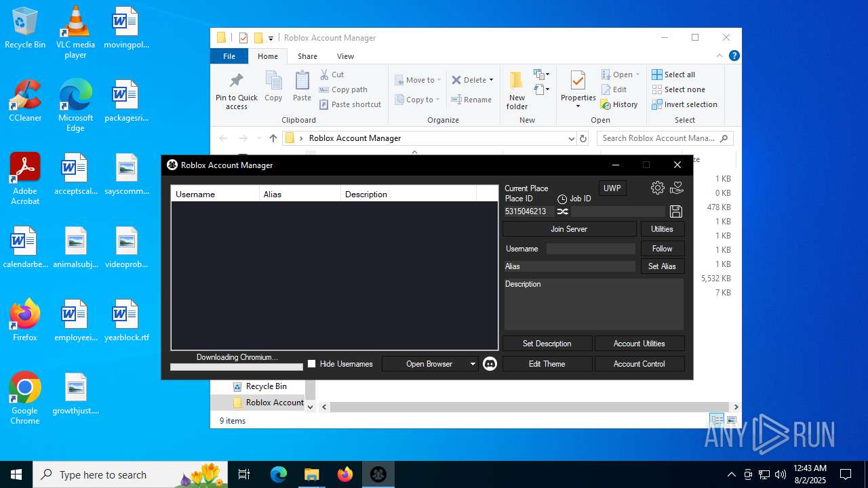Click the Up arrow in Explorer navigation

point(273,138)
